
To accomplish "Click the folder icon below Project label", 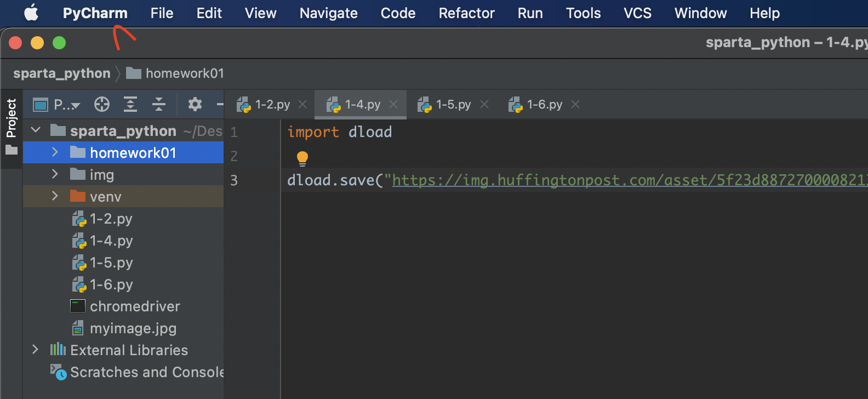I will coord(12,150).
